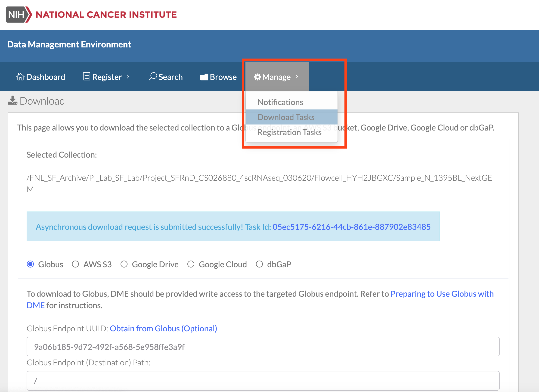Open Obtain from Globus (Optional) link
Image resolution: width=539 pixels, height=392 pixels.
click(163, 328)
